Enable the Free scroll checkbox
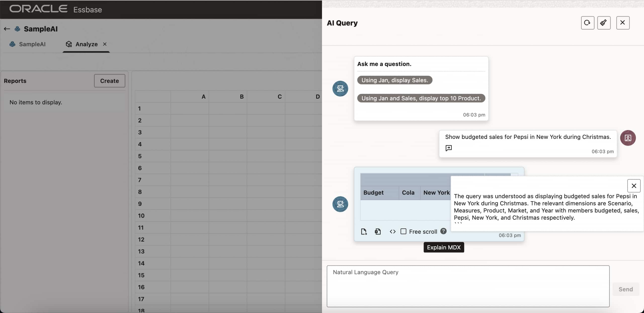 [404, 231]
